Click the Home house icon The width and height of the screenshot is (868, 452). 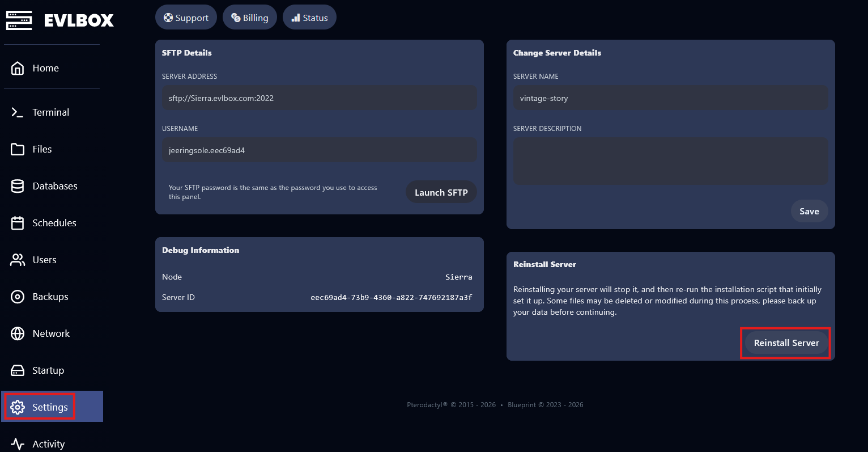click(18, 68)
